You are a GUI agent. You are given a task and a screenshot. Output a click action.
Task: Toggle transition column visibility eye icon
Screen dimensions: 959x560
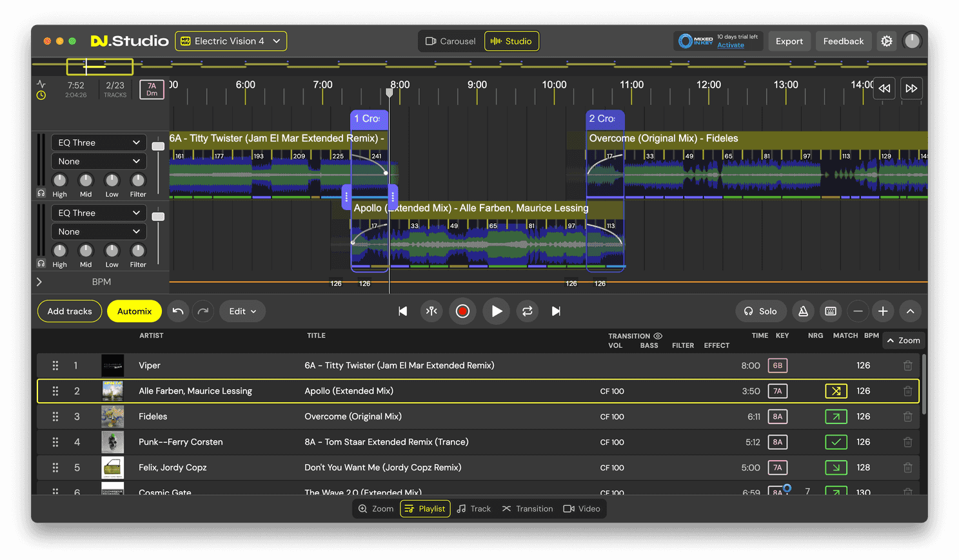coord(658,336)
